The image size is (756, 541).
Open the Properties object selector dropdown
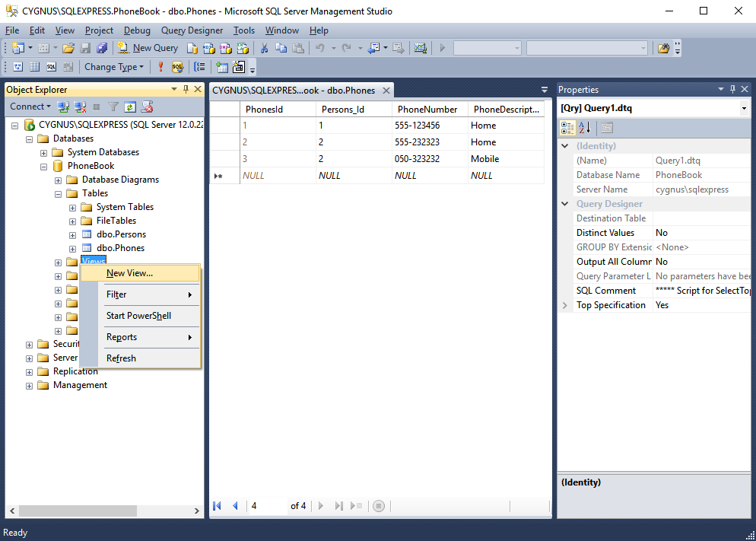(x=744, y=108)
